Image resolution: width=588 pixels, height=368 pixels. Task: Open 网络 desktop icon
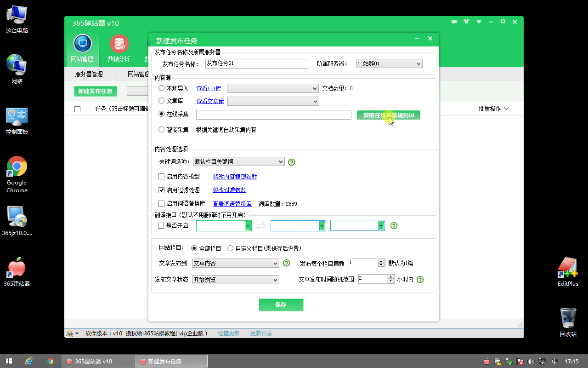[x=17, y=69]
